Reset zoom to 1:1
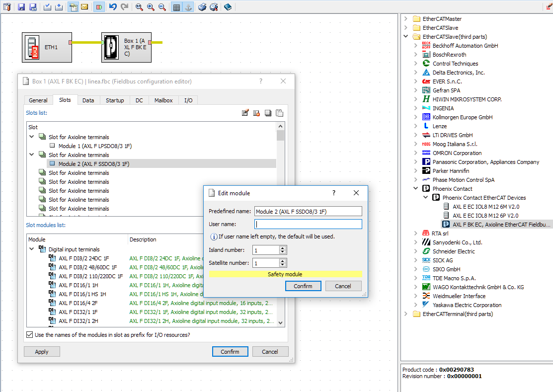The height and width of the screenshot is (392, 553). [x=139, y=6]
